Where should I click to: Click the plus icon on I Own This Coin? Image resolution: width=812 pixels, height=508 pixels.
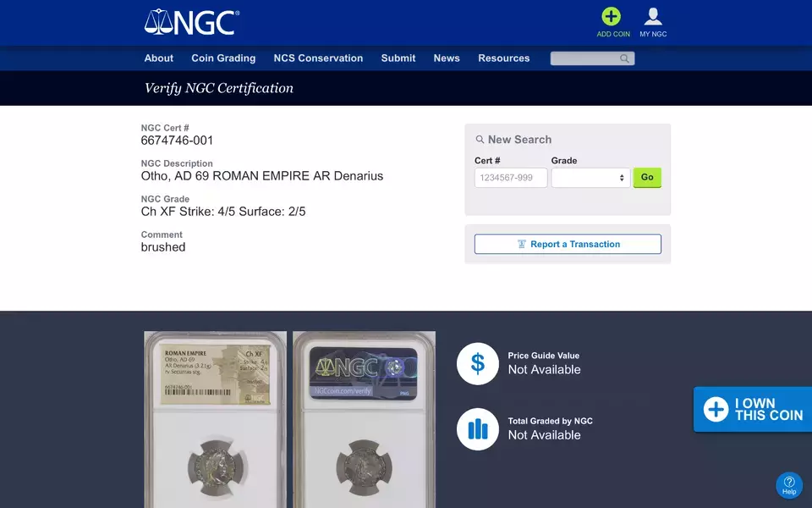tap(716, 410)
